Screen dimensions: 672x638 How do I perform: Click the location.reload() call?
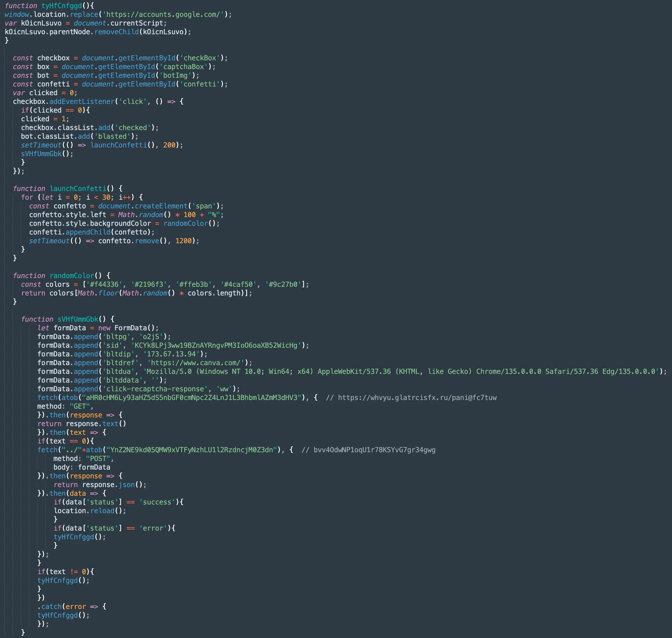[x=89, y=511]
